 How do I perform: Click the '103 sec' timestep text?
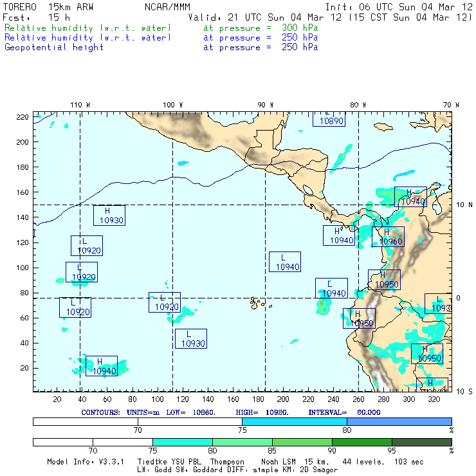409,462
